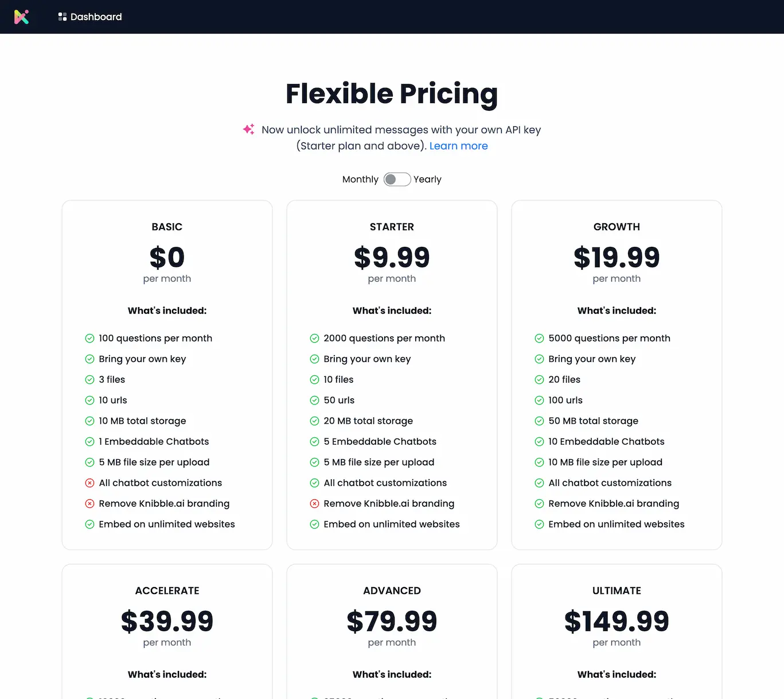This screenshot has height=699, width=784.
Task: Toggle the billing switch to Yearly
Action: tap(401, 179)
